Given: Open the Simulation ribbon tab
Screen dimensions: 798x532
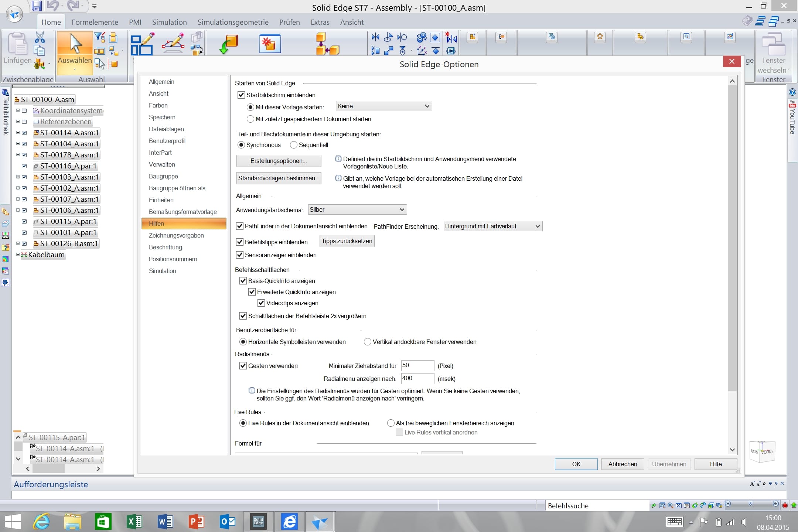Looking at the screenshot, I should pyautogui.click(x=170, y=22).
